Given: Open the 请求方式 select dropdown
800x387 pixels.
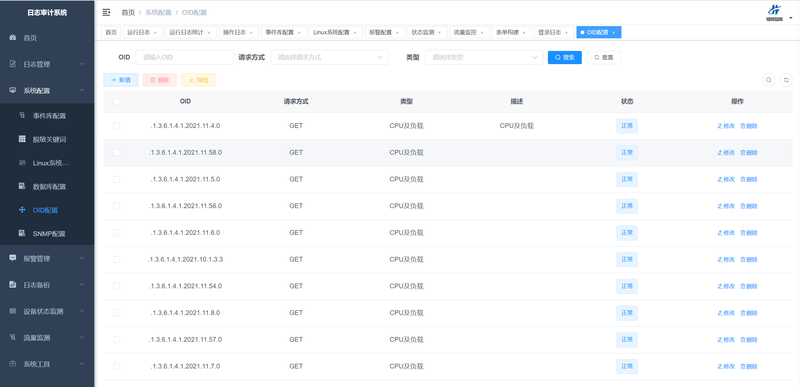Looking at the screenshot, I should (329, 58).
